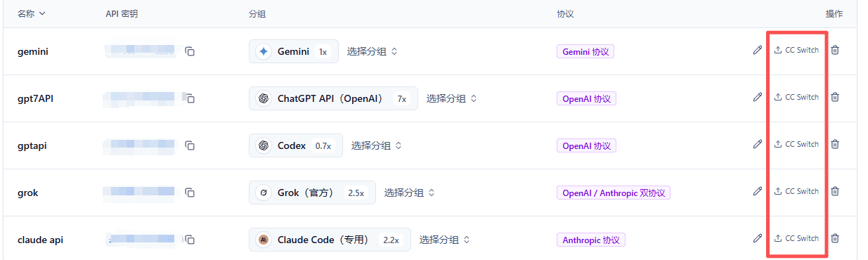Select the gptapi name cell
Screen dimensions: 868x260
(32, 145)
